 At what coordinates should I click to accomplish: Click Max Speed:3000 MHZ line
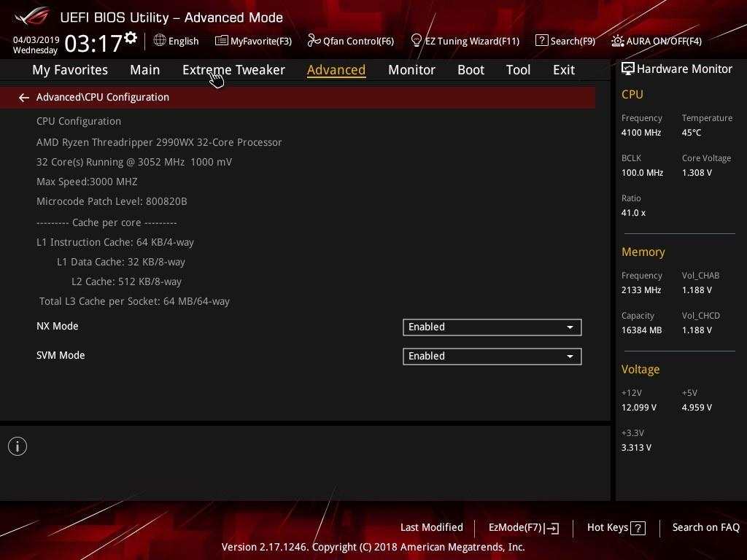(x=87, y=182)
